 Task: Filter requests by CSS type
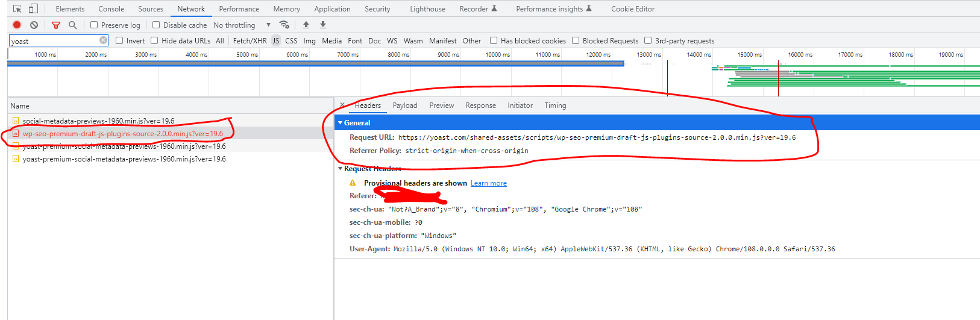[x=291, y=40]
